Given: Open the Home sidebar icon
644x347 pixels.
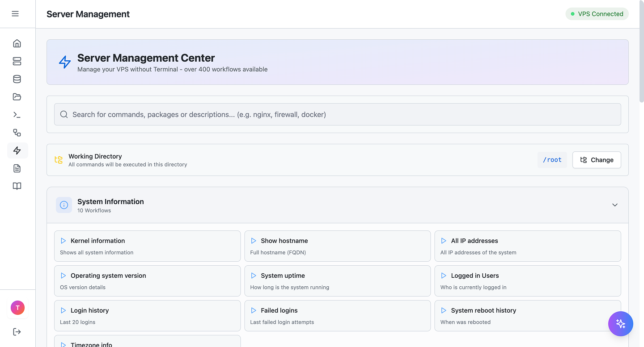Looking at the screenshot, I should pyautogui.click(x=17, y=43).
